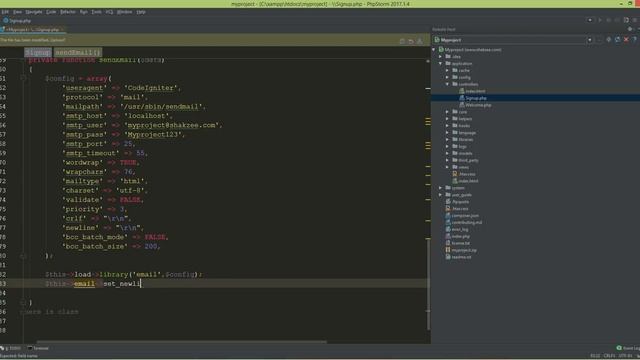Click the locate icon beside the refresh icon
640x360 pixels.
point(609,40)
